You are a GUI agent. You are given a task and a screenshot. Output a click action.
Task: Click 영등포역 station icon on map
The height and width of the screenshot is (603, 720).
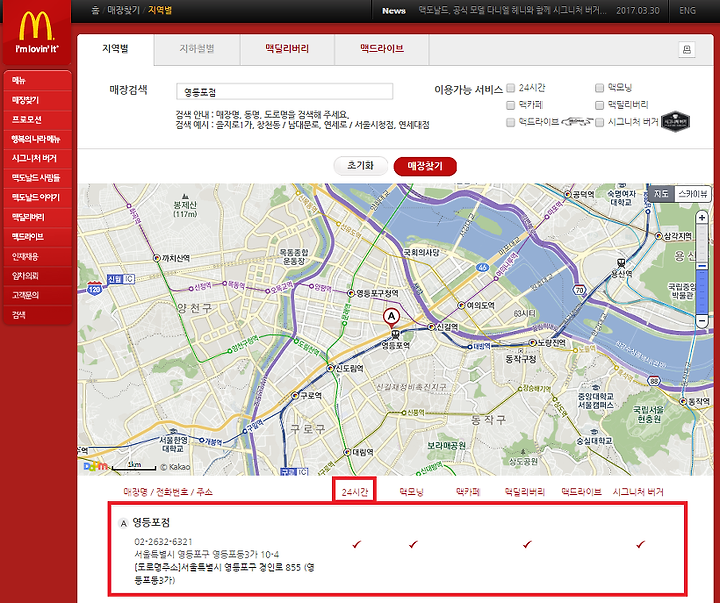[x=394, y=334]
